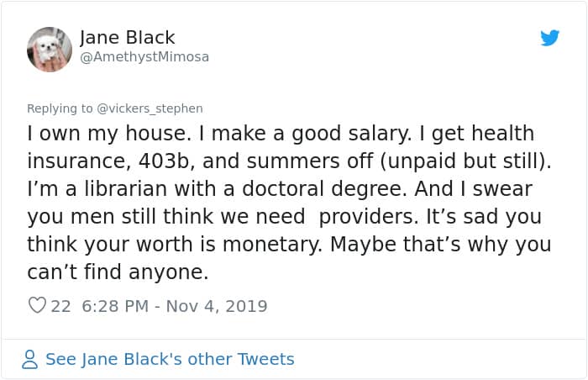Click the person icon beside other Tweets
588x380 pixels.
(x=30, y=360)
